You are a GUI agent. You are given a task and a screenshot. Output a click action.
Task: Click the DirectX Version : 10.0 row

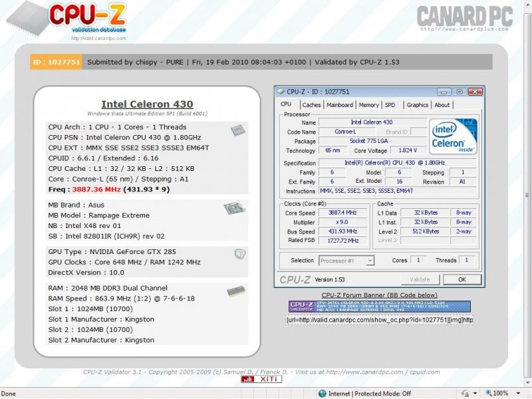pyautogui.click(x=86, y=273)
